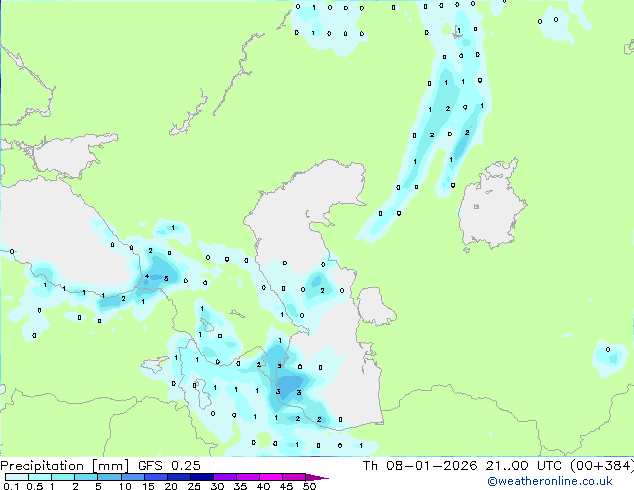Click legend label '0.1'
Viewport: 634px width, 490px height.
coord(11,486)
